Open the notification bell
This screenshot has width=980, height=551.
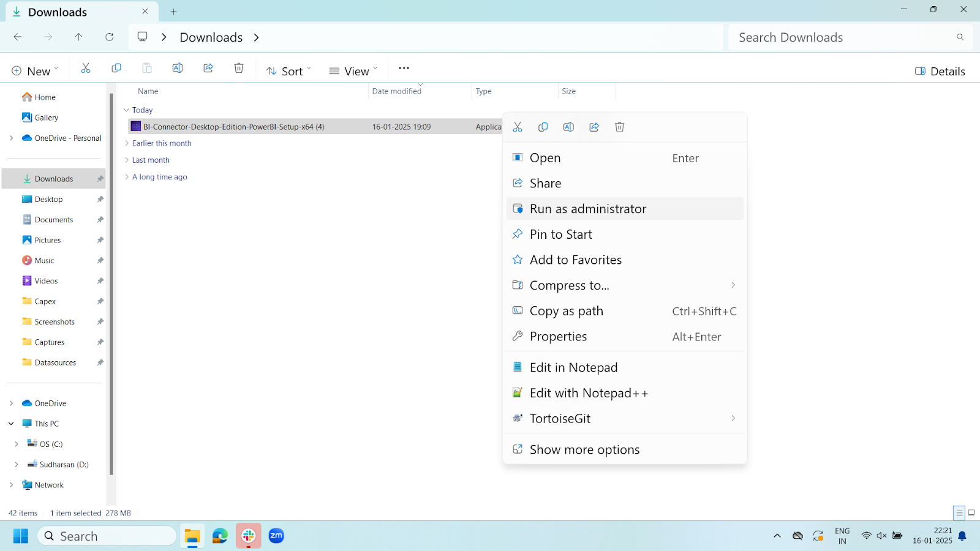point(962,536)
